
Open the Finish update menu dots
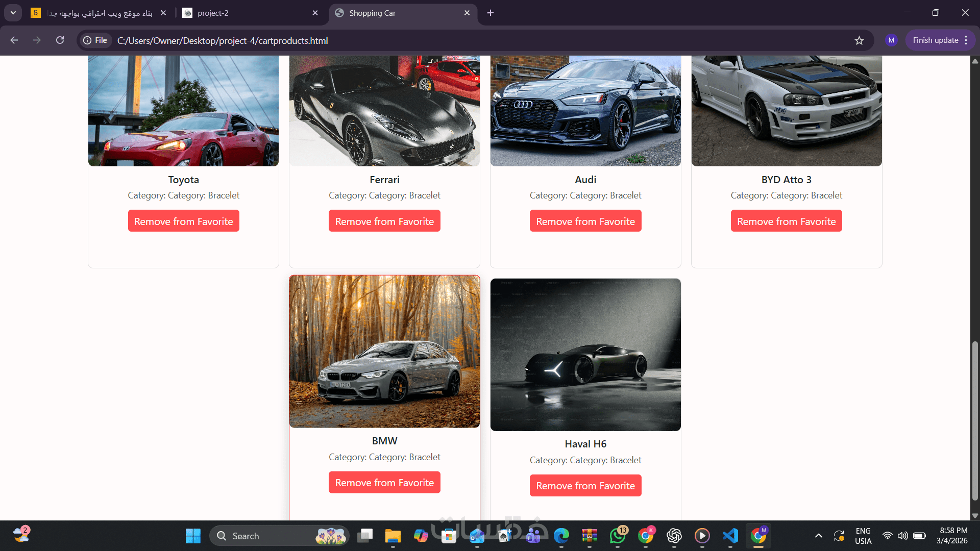click(x=966, y=40)
